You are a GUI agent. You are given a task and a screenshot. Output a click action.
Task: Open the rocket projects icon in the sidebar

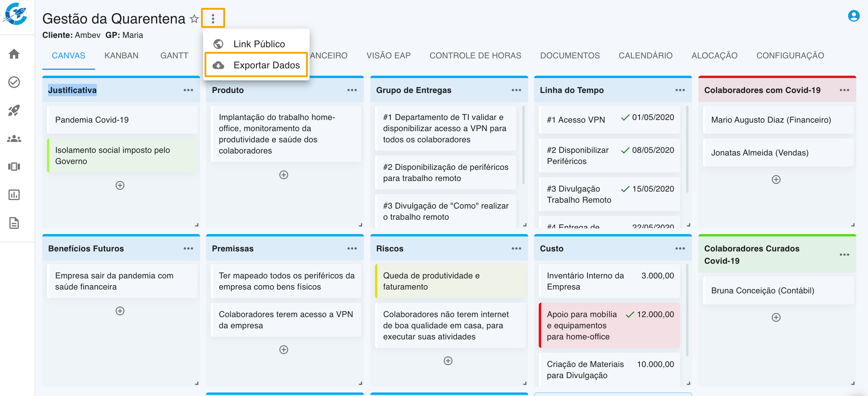pyautogui.click(x=14, y=111)
